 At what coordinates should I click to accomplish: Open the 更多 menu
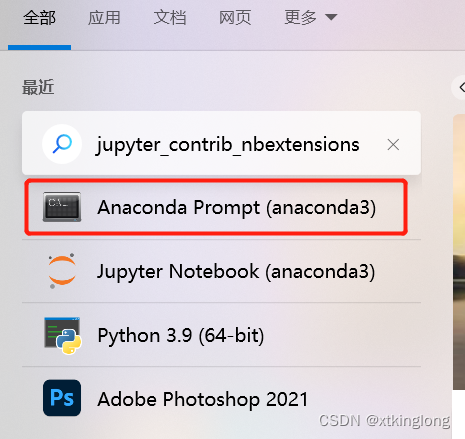click(x=311, y=18)
